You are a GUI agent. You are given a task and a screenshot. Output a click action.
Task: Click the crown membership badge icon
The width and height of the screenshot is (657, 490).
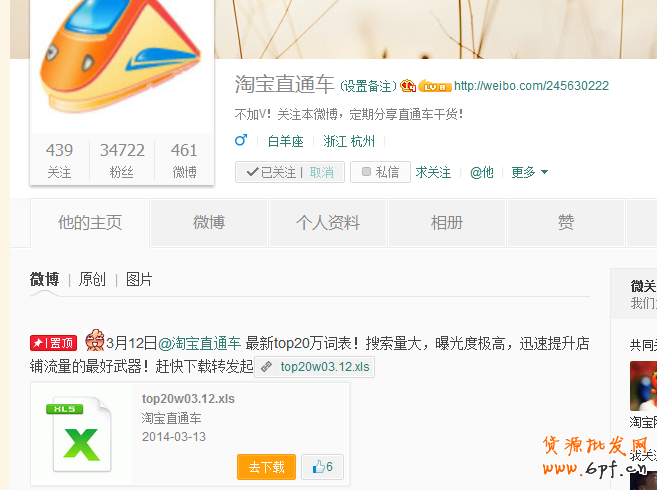tap(408, 86)
